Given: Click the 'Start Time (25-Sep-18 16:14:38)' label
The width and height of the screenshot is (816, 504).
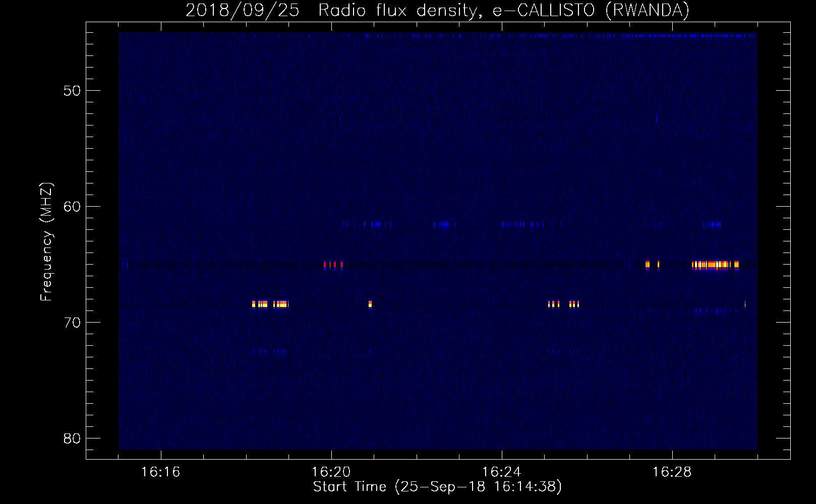Looking at the screenshot, I should [437, 487].
